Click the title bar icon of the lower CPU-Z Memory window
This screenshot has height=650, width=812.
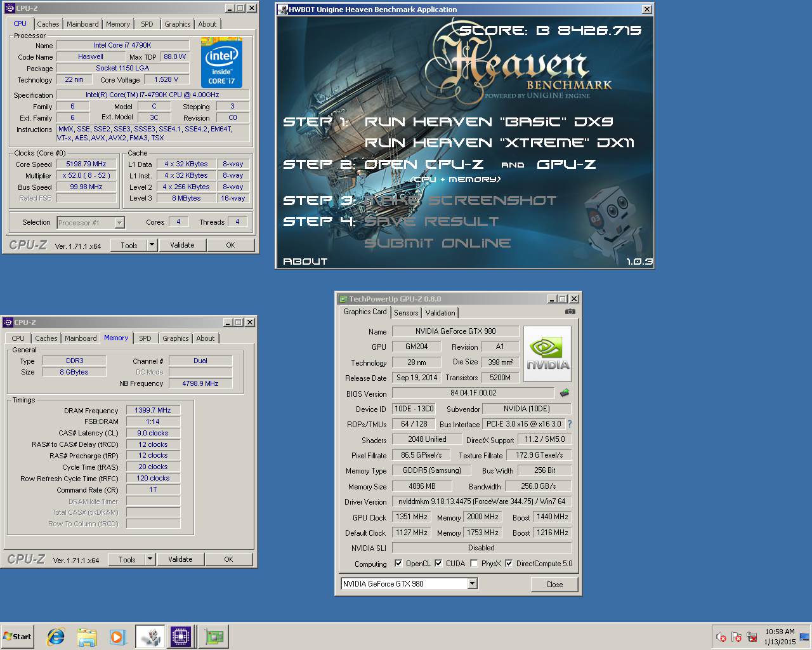click(8, 322)
